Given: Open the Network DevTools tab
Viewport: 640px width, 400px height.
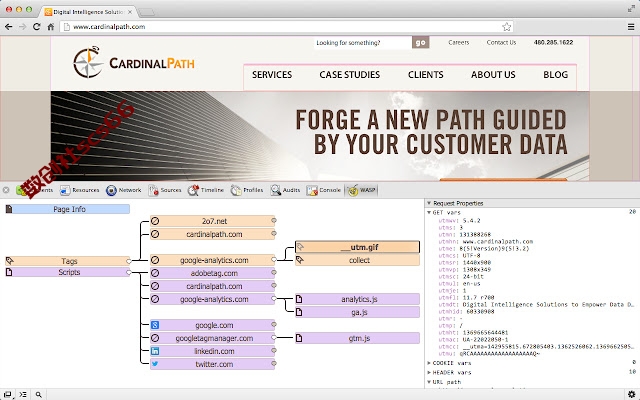Looking at the screenshot, I should tap(123, 190).
